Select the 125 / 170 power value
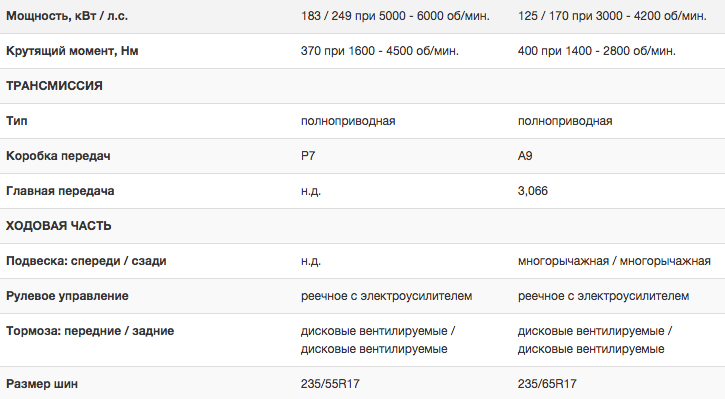The height and width of the screenshot is (399, 725). pos(612,16)
